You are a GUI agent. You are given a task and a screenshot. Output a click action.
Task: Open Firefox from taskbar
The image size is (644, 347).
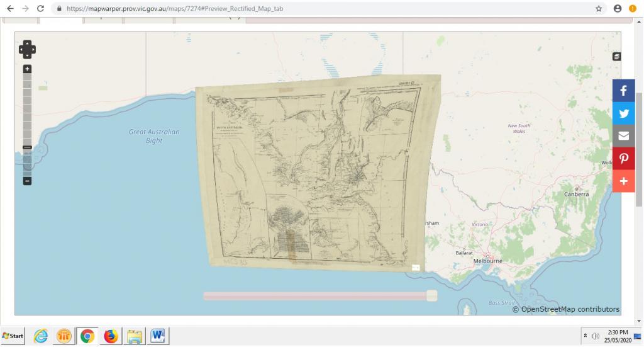(111, 336)
